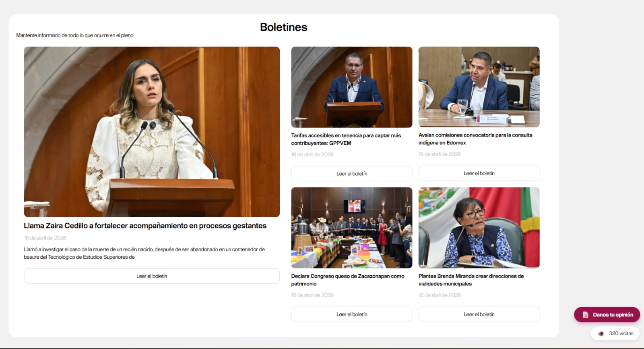The width and height of the screenshot is (644, 349).
Task: Open the Danos tu opinión feedback button
Action: pyautogui.click(x=607, y=315)
